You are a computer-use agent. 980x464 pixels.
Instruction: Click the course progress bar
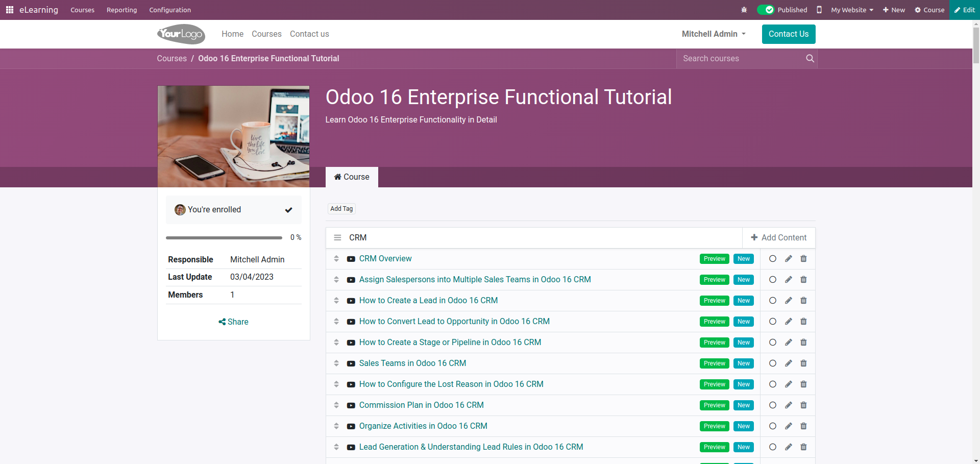click(x=224, y=238)
